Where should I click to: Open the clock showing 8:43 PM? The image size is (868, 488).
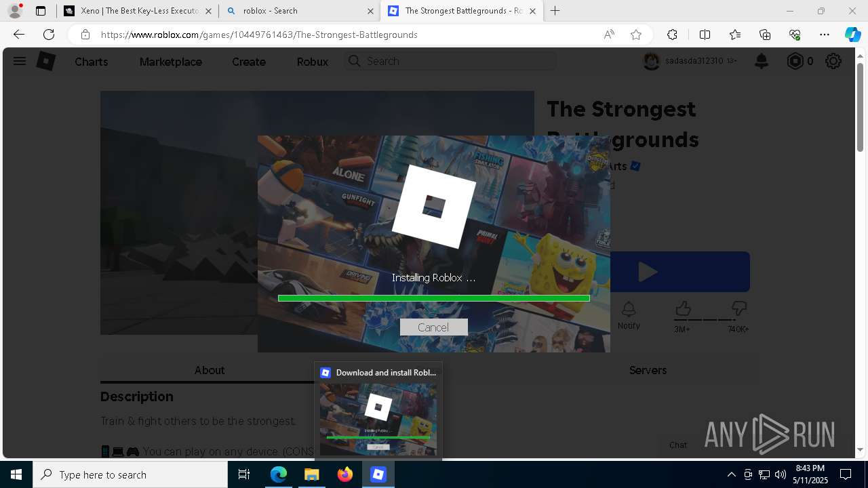810,474
